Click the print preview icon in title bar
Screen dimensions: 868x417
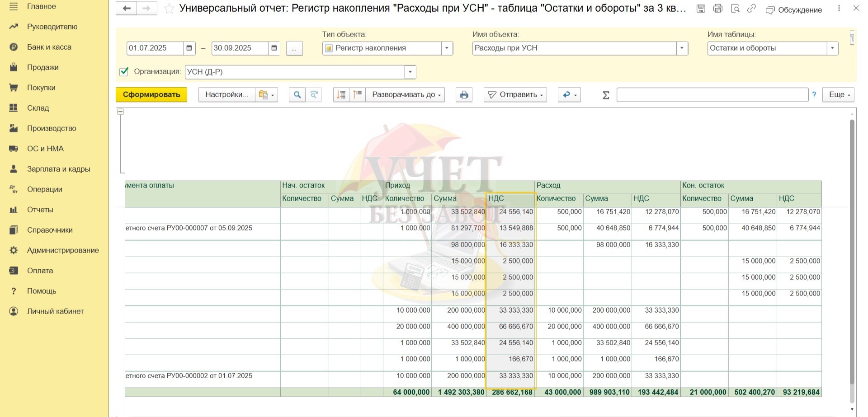(735, 9)
